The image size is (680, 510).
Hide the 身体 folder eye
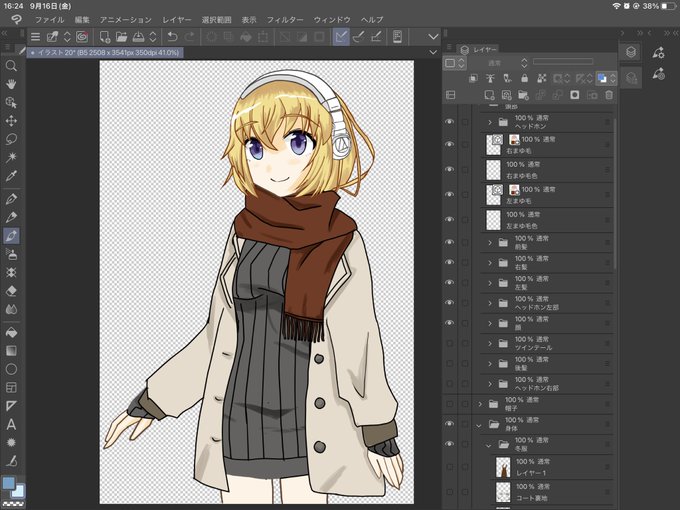[450, 424]
